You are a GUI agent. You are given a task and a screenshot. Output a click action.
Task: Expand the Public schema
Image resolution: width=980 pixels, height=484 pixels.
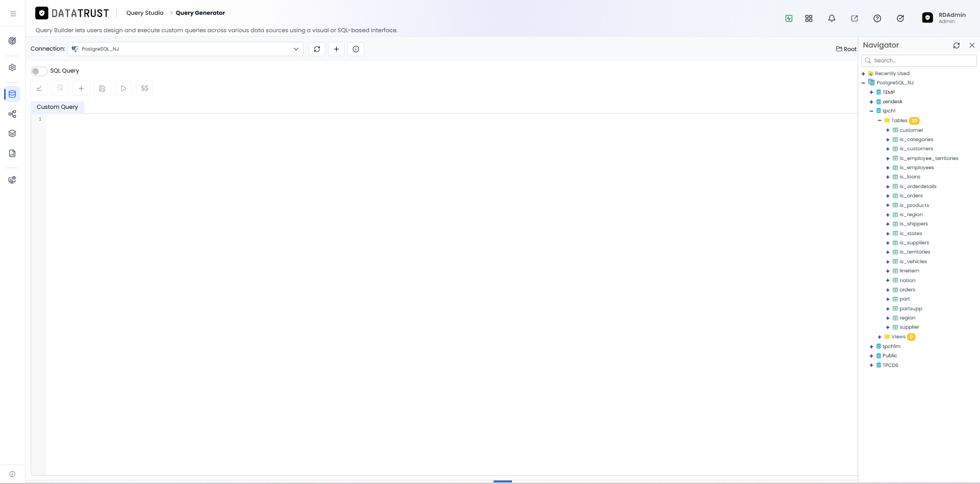pyautogui.click(x=872, y=356)
